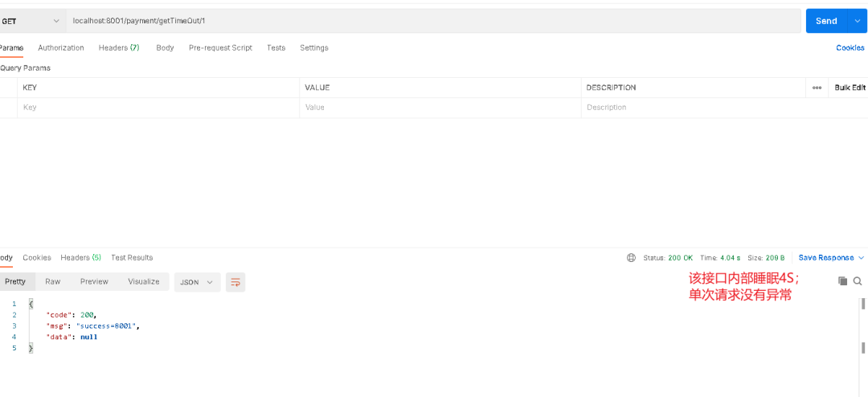The height and width of the screenshot is (397, 868).
Task: Expand the Save Response dropdown arrow
Action: coord(861,257)
